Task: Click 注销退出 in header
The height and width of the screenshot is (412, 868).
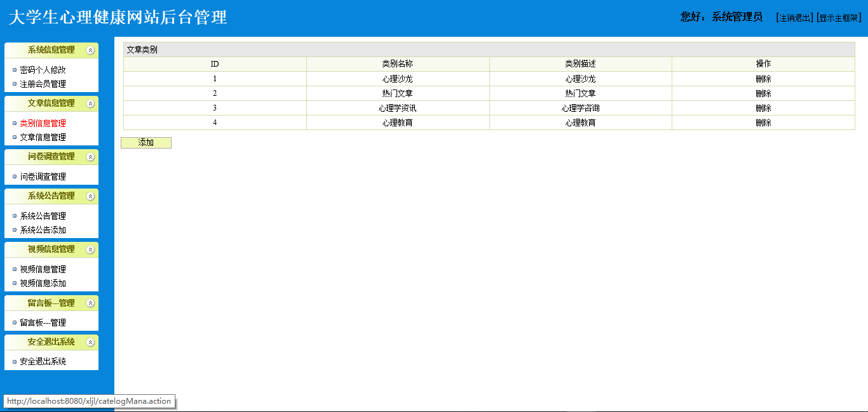Action: [794, 18]
